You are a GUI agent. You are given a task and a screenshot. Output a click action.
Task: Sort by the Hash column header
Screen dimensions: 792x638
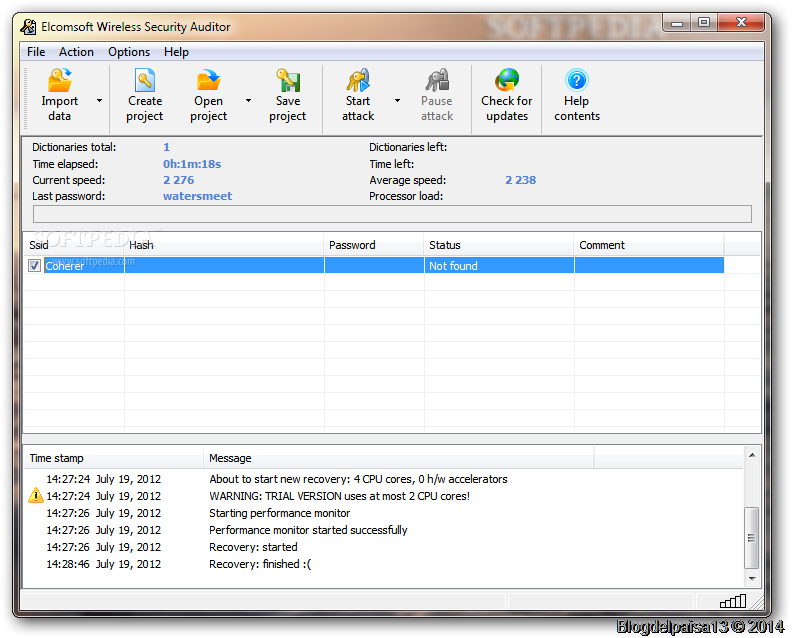point(224,245)
